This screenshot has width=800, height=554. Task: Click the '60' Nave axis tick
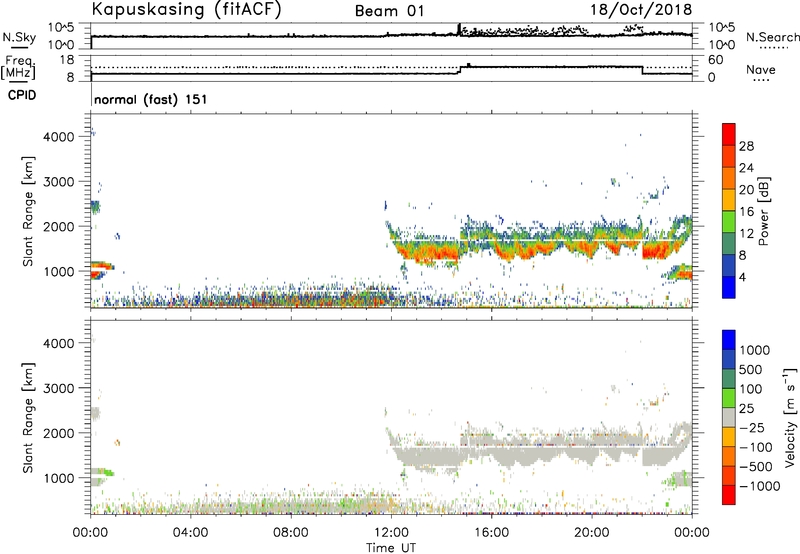pyautogui.click(x=715, y=60)
